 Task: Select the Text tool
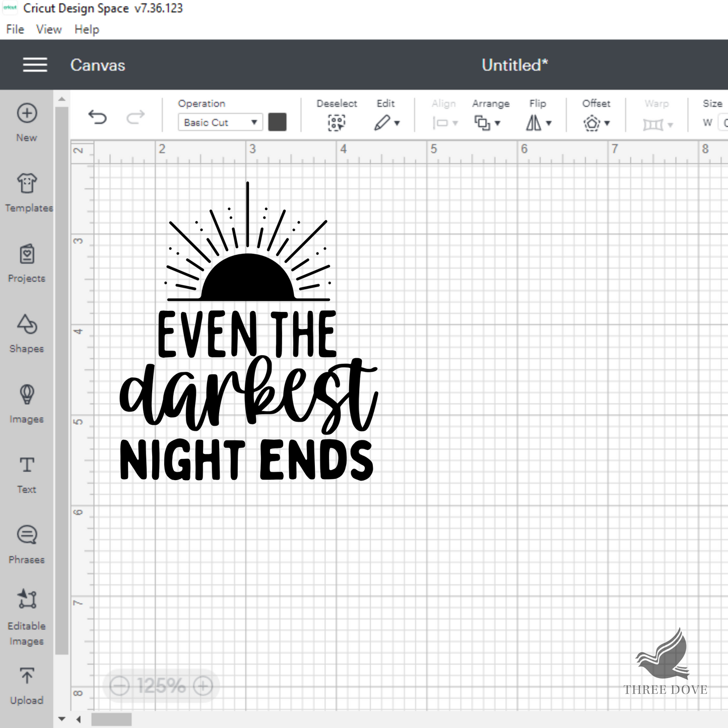point(27,474)
